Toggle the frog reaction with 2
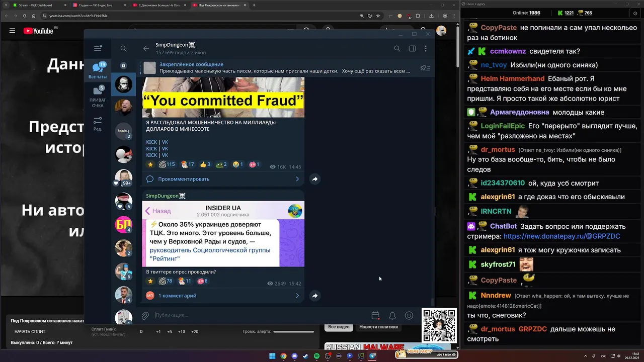The image size is (644, 362). [x=221, y=164]
